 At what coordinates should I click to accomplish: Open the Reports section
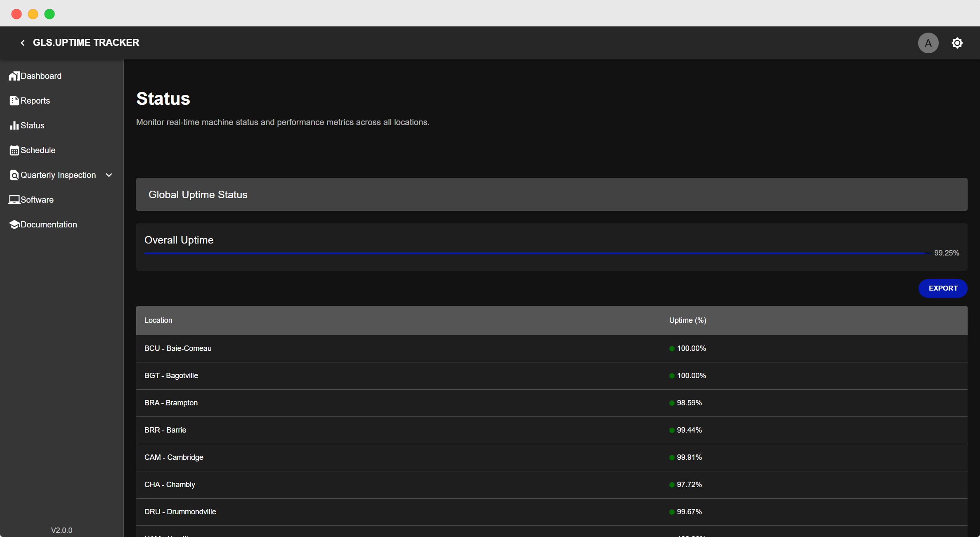coord(35,100)
